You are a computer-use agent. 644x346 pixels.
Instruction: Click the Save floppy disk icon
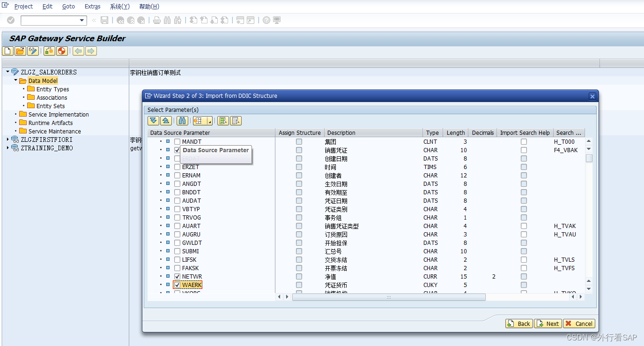click(104, 20)
